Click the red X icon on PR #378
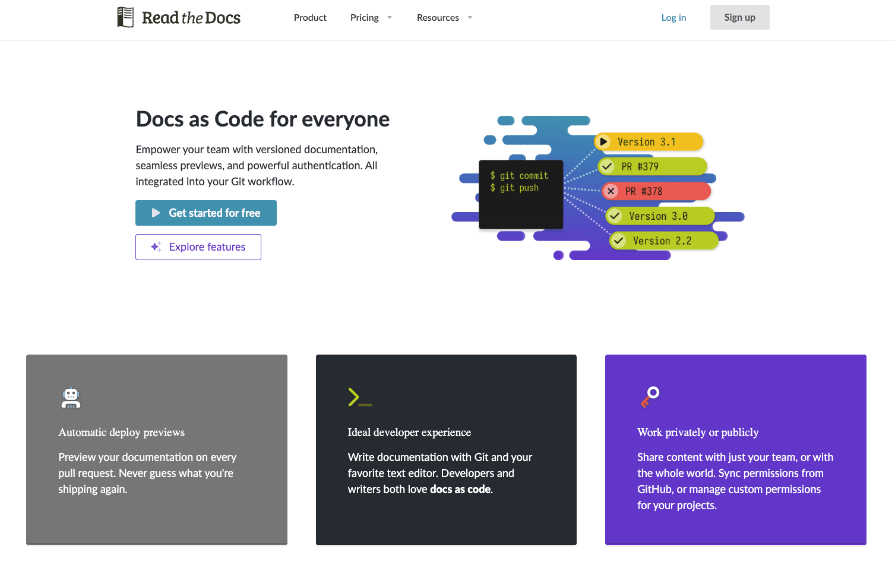Viewport: 895px width, 588px height. (611, 191)
